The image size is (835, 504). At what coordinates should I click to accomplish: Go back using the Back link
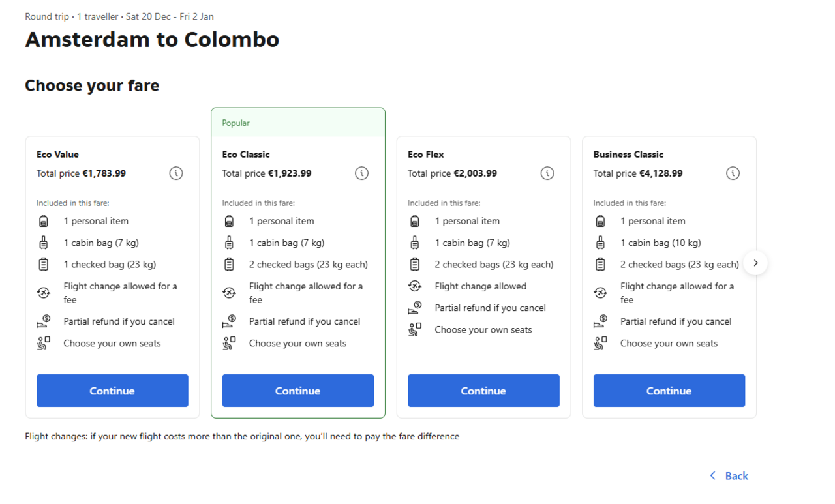(736, 476)
